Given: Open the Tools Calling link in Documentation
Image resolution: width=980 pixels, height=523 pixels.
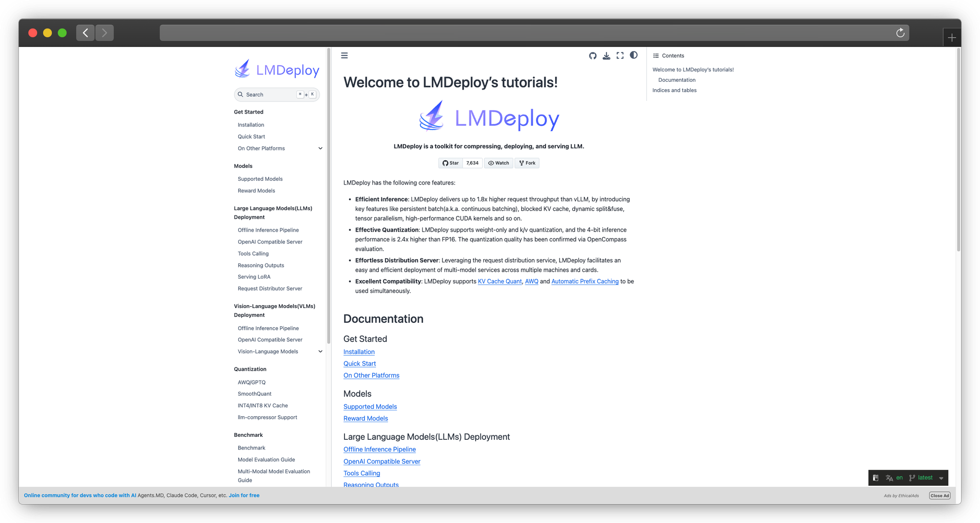Looking at the screenshot, I should [x=362, y=473].
